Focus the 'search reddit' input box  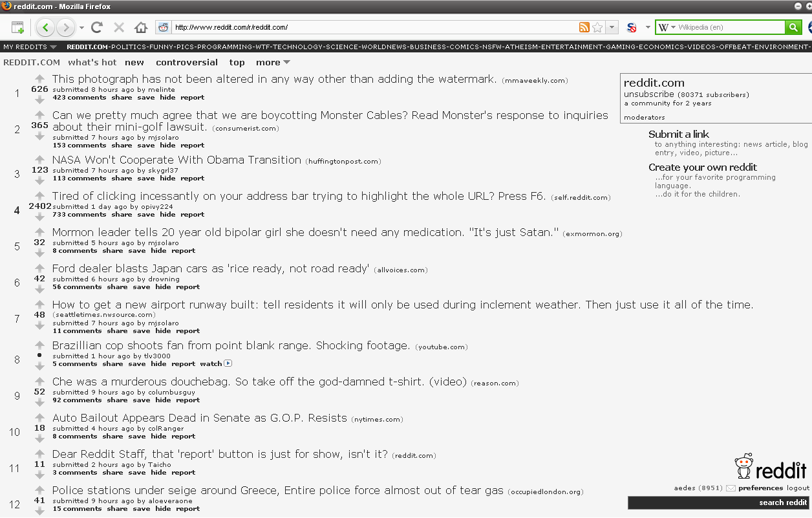[x=719, y=503]
